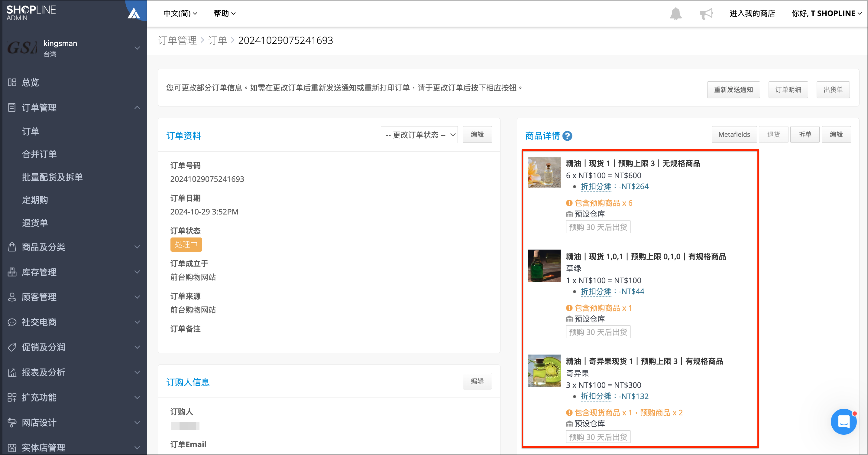Click the 总览 dashboard icon in sidebar

(x=12, y=82)
